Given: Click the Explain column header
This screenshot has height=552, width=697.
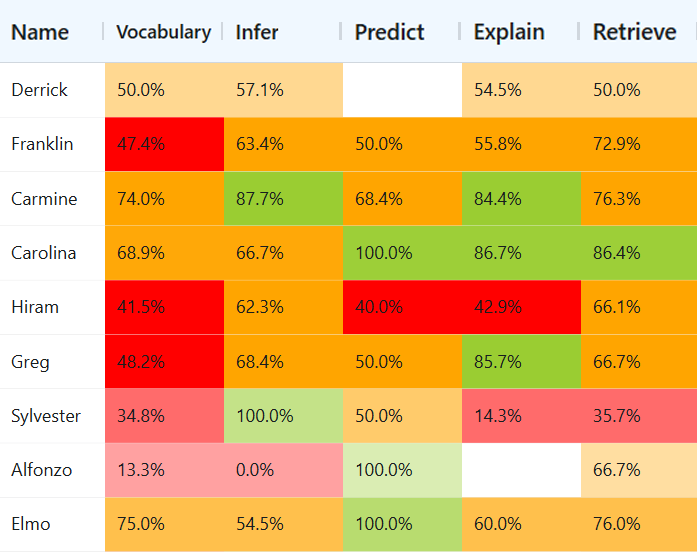Looking at the screenshot, I should click(509, 32).
